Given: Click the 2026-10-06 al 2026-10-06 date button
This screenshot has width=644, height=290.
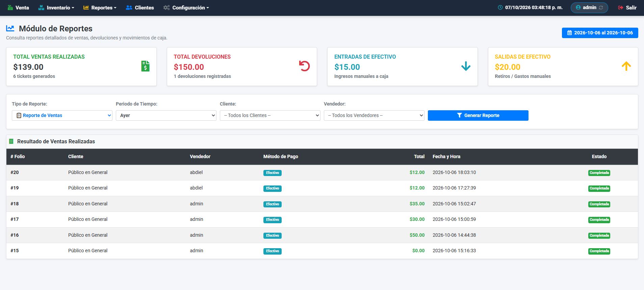Looking at the screenshot, I should pos(600,33).
